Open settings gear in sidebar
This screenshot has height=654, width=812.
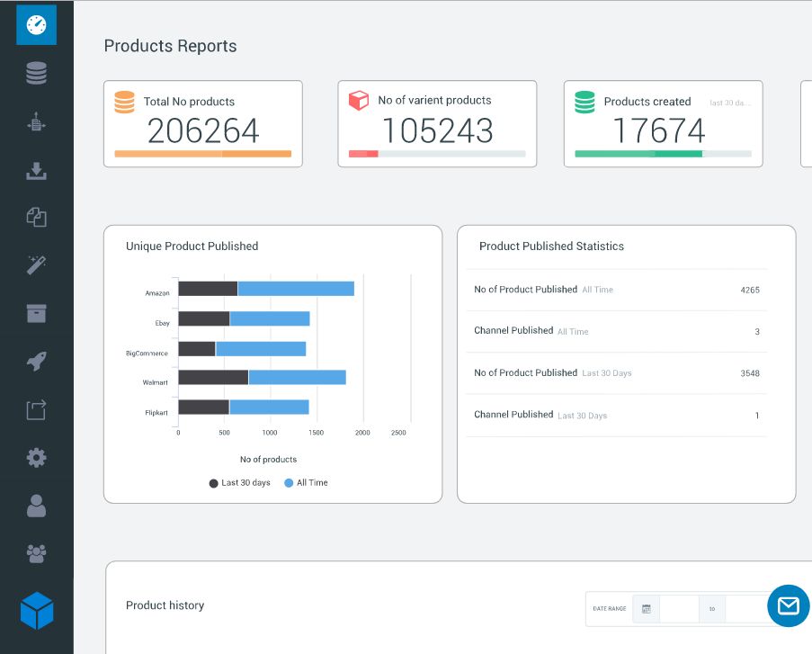36,458
